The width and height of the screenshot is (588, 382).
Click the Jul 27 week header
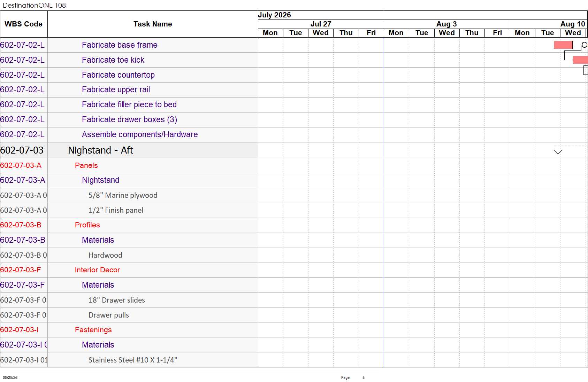(321, 24)
